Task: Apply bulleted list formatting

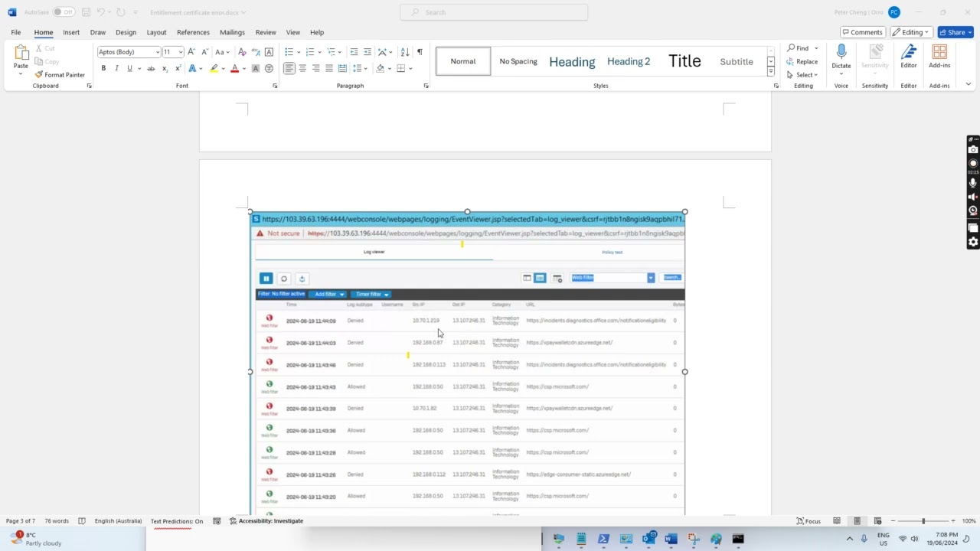Action: click(x=289, y=52)
